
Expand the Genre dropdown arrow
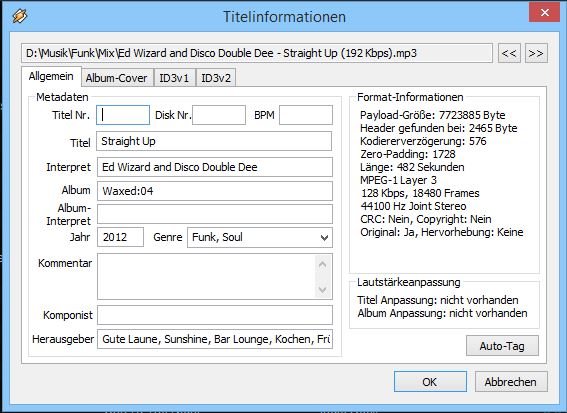click(x=324, y=238)
